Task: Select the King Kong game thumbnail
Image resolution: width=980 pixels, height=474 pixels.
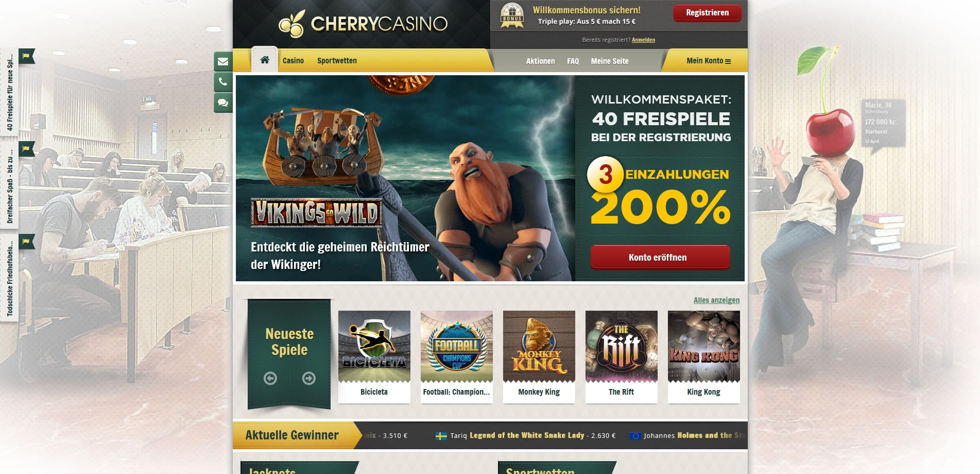Action: 703,357
